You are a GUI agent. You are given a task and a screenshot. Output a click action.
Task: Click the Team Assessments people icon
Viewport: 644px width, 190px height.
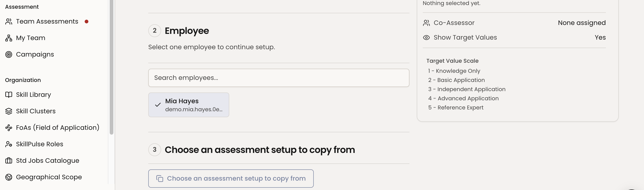pos(9,22)
